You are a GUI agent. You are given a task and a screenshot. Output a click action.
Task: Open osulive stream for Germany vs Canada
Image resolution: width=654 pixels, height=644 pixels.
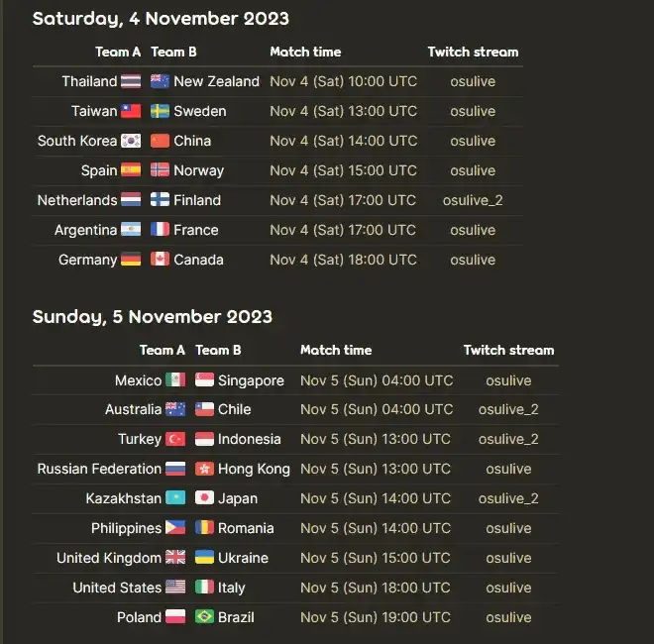[473, 260]
